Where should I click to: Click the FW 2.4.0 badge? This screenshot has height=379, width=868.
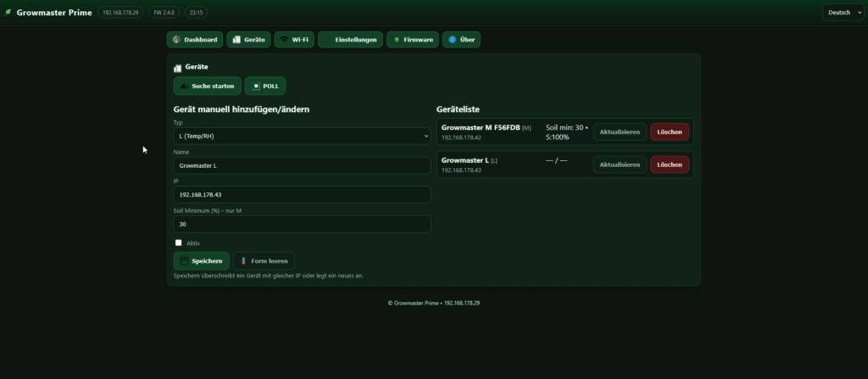(x=164, y=12)
